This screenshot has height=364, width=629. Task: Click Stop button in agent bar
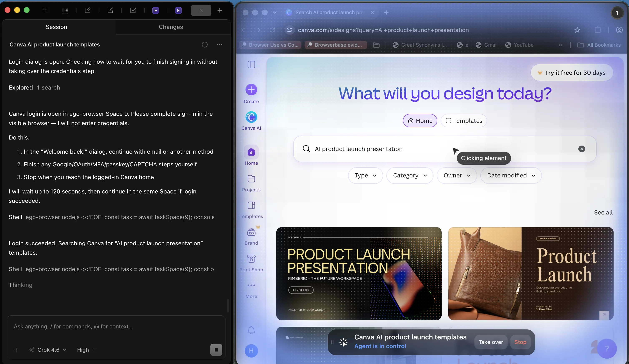point(520,342)
